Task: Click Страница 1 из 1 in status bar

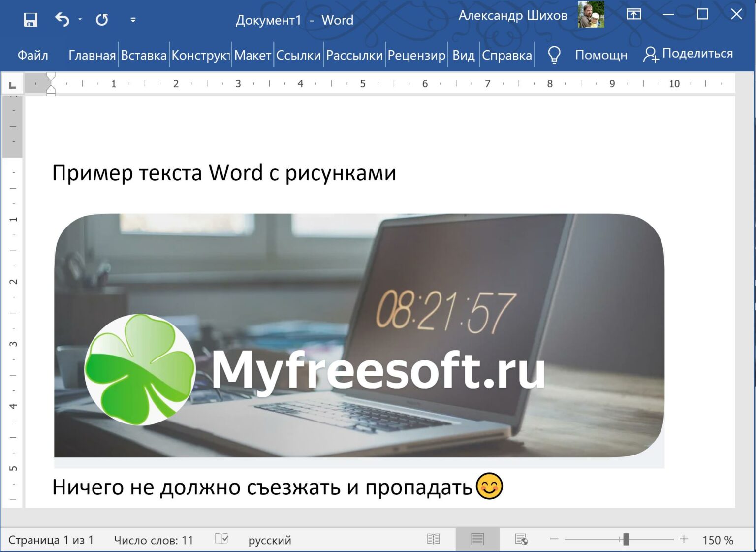Action: (x=51, y=540)
